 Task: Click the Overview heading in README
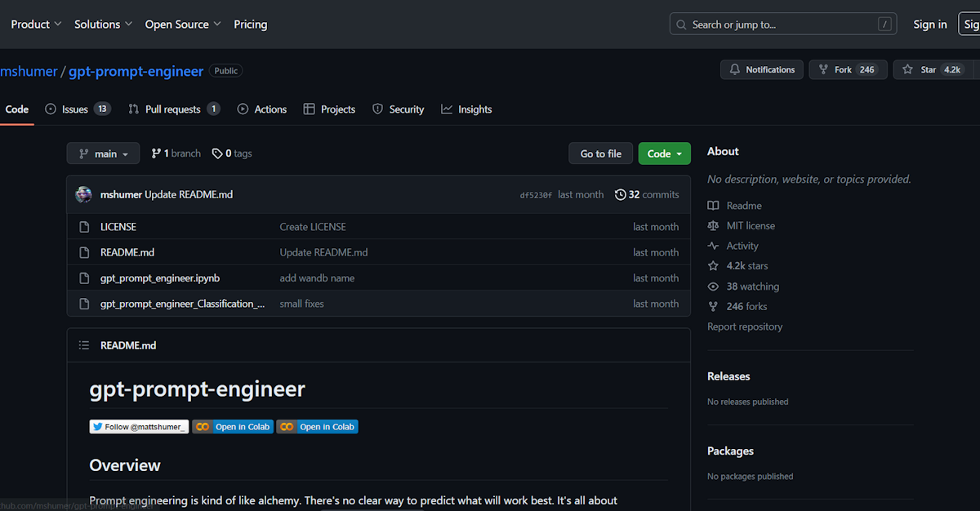125,465
